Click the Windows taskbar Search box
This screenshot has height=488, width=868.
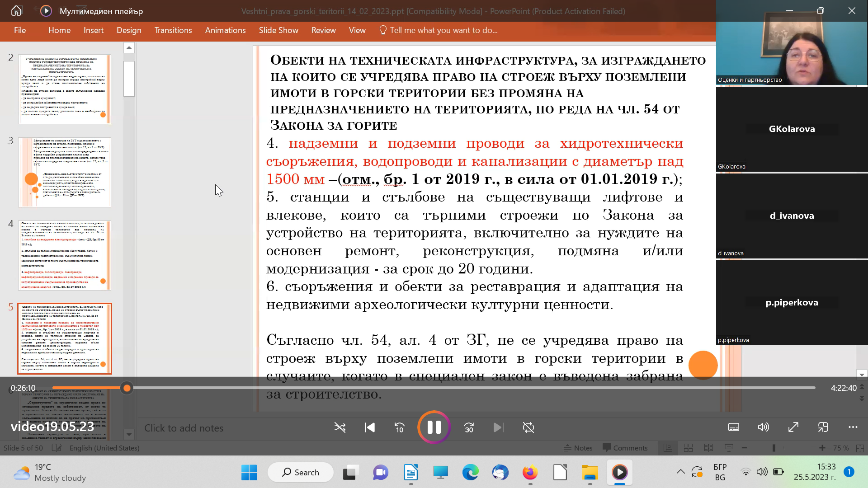(301, 472)
